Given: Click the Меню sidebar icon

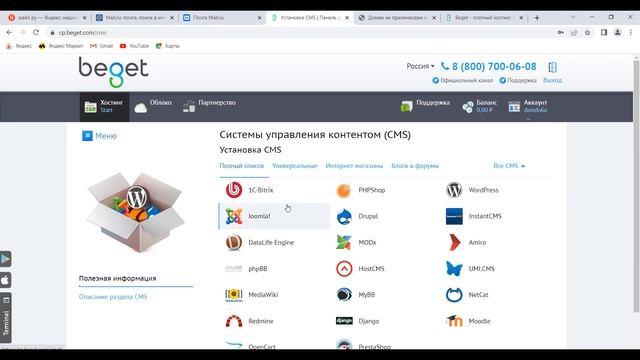Looking at the screenshot, I should (x=87, y=136).
